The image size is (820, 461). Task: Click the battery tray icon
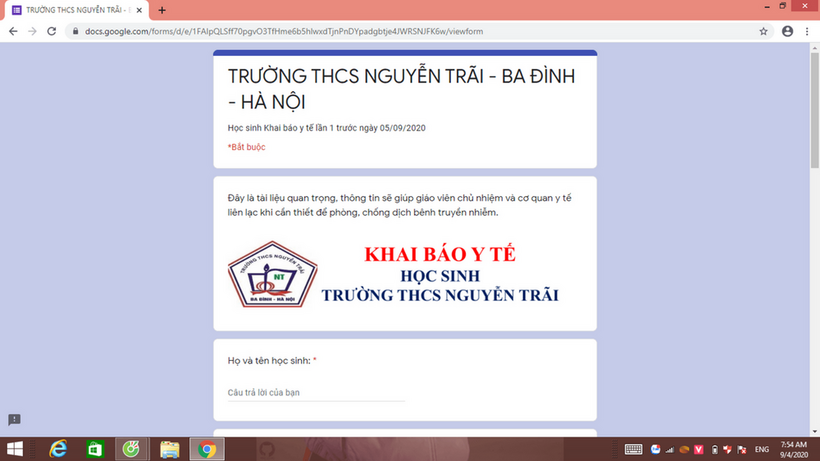click(715, 450)
